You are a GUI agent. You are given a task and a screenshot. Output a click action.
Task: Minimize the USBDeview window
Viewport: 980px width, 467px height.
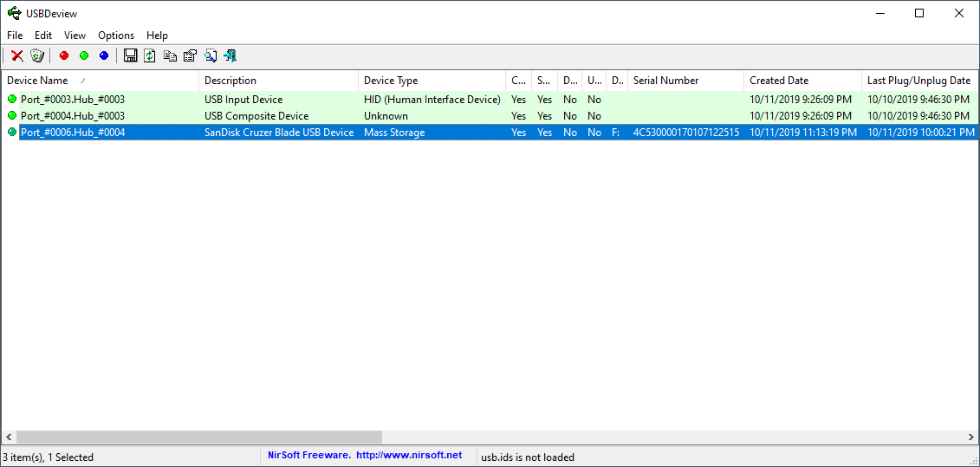[880, 13]
